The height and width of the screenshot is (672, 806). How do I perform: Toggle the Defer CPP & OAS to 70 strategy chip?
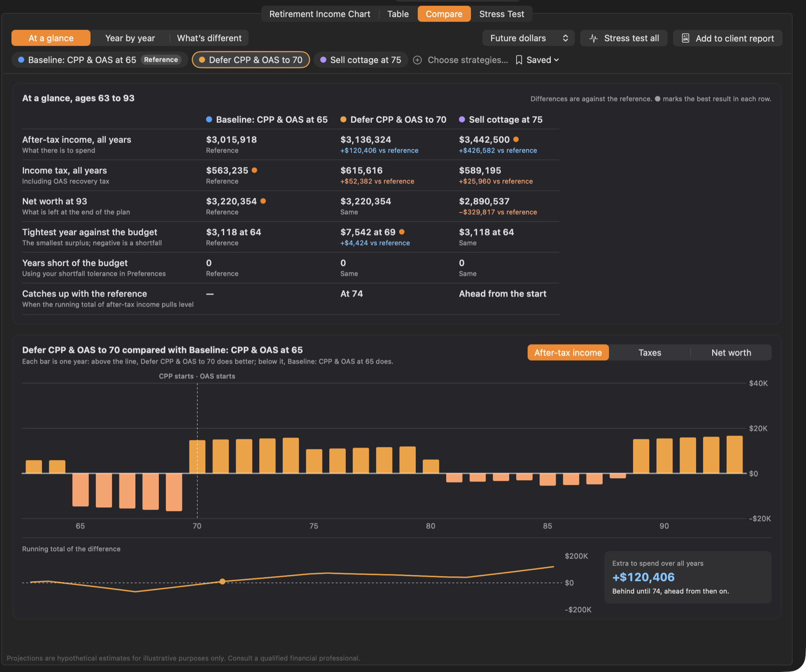pos(251,60)
